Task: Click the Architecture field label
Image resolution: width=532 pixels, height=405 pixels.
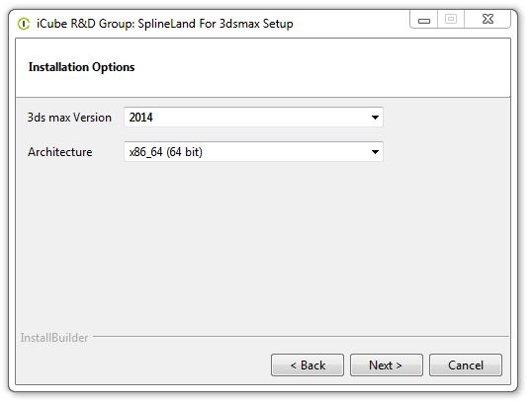Action: (x=60, y=152)
